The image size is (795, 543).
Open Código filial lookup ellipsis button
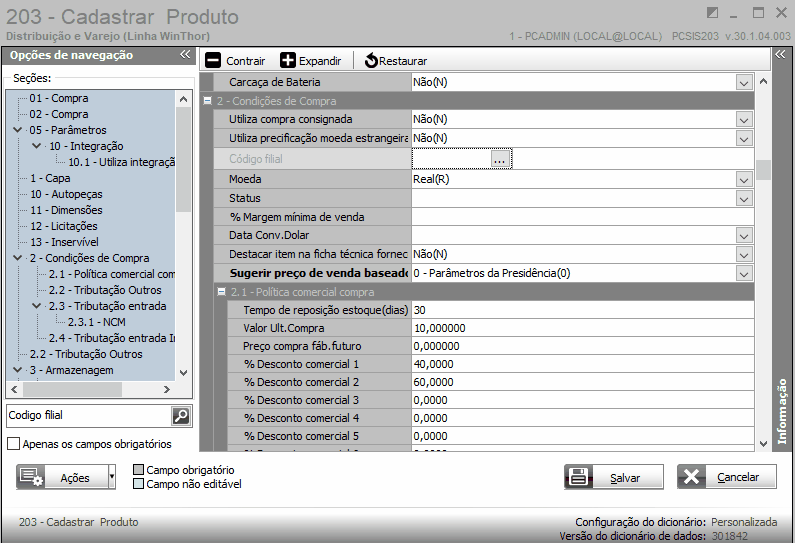500,159
